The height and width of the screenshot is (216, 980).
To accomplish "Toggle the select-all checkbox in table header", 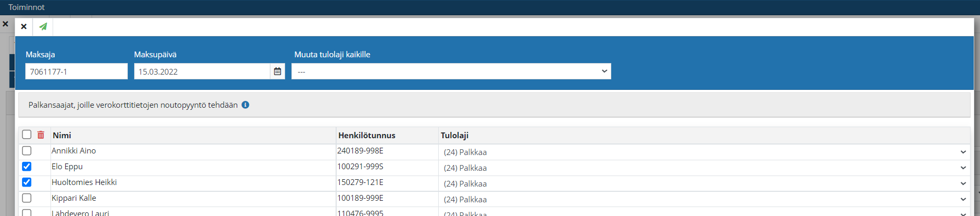I will coord(27,135).
